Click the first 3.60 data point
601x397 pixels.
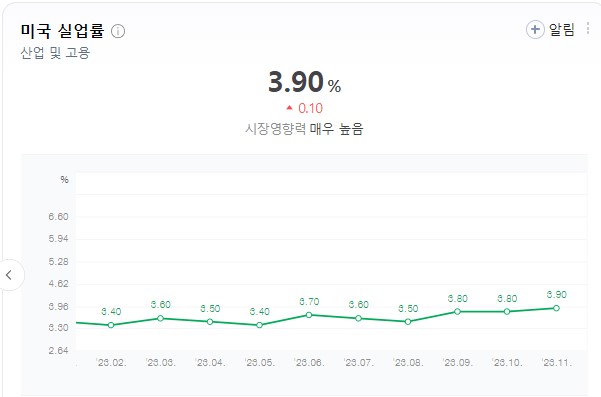pos(161,318)
